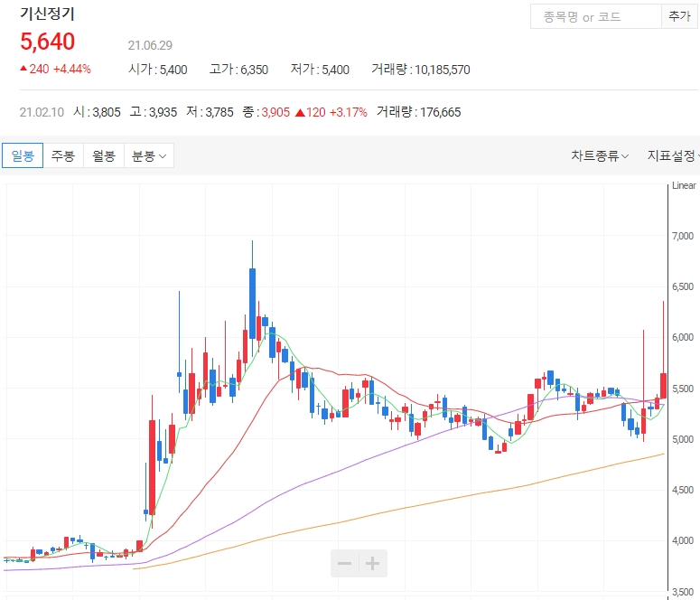The width and height of the screenshot is (700, 600).
Task: Open the 차트종류 chart type dropdown
Action: pos(600,156)
